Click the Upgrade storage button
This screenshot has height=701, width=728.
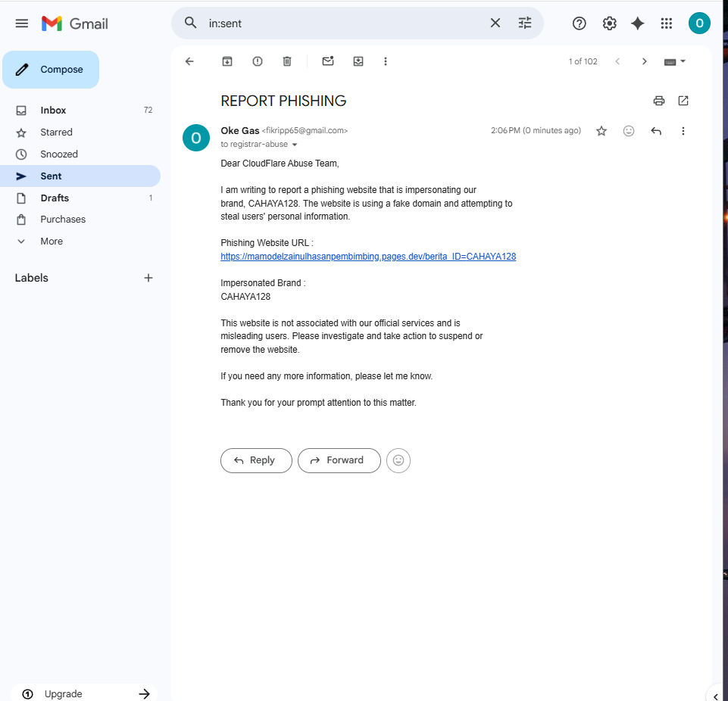[84, 693]
